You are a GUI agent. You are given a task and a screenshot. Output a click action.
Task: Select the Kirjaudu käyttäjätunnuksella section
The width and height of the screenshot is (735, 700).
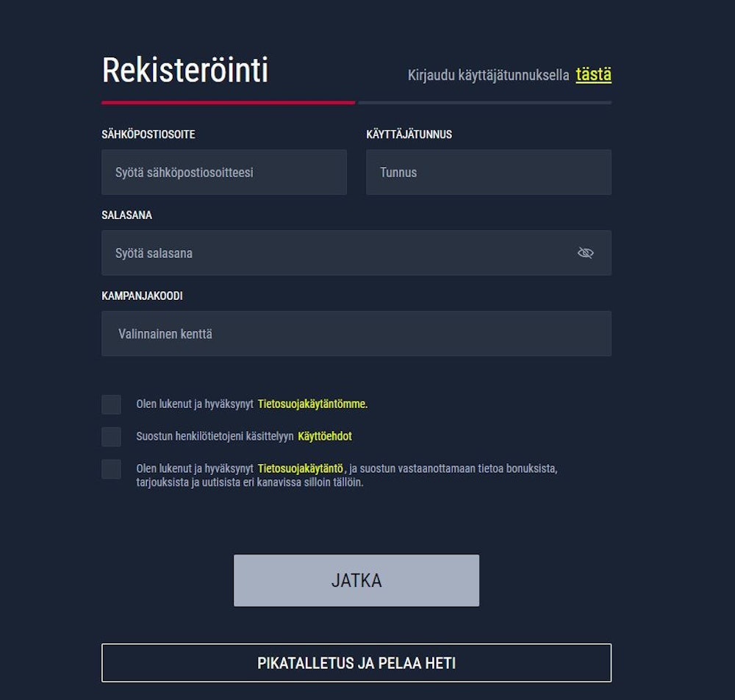coord(487,75)
